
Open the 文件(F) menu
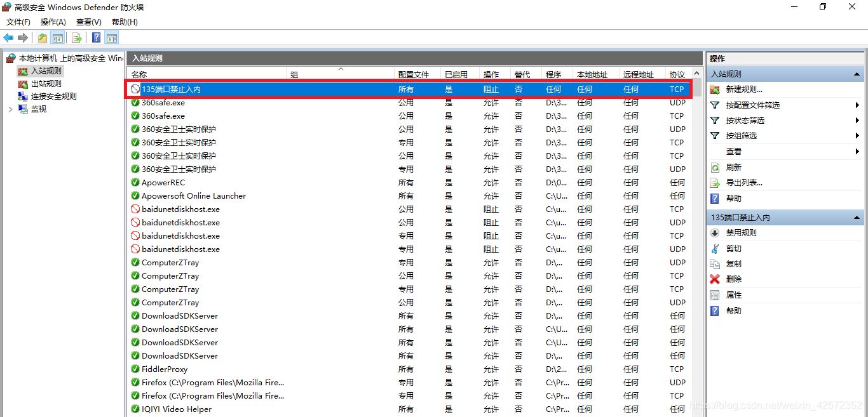[18, 22]
